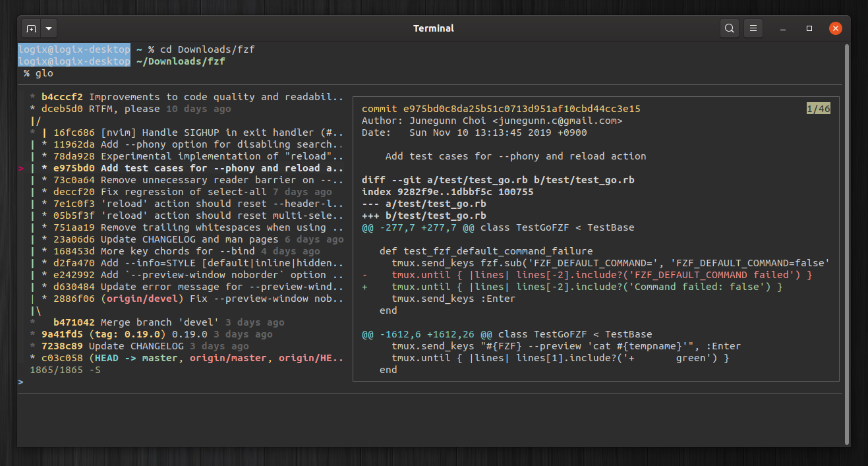Viewport: 868px width, 466px height.
Task: Select commit 9a41fd5 tag 0.19.0
Action: pos(151,334)
